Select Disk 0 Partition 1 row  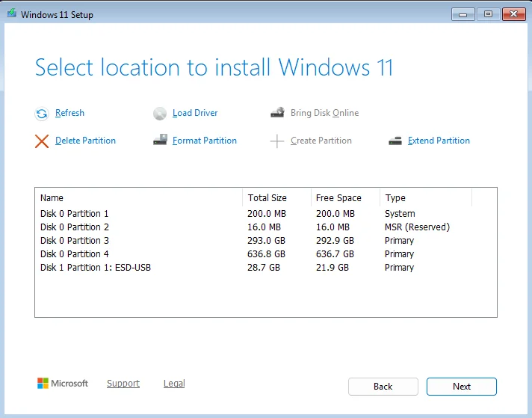click(266, 214)
